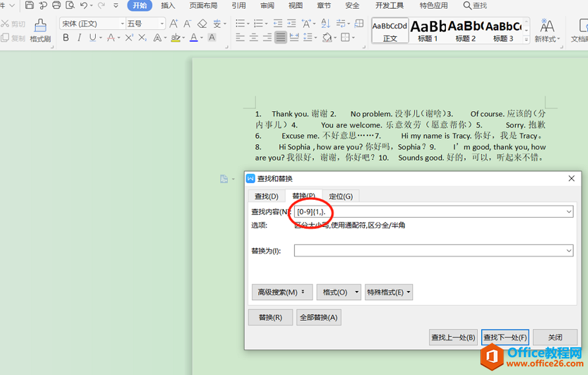This screenshot has height=375, width=588.
Task: Expand the font color options arrow
Action: point(202,38)
